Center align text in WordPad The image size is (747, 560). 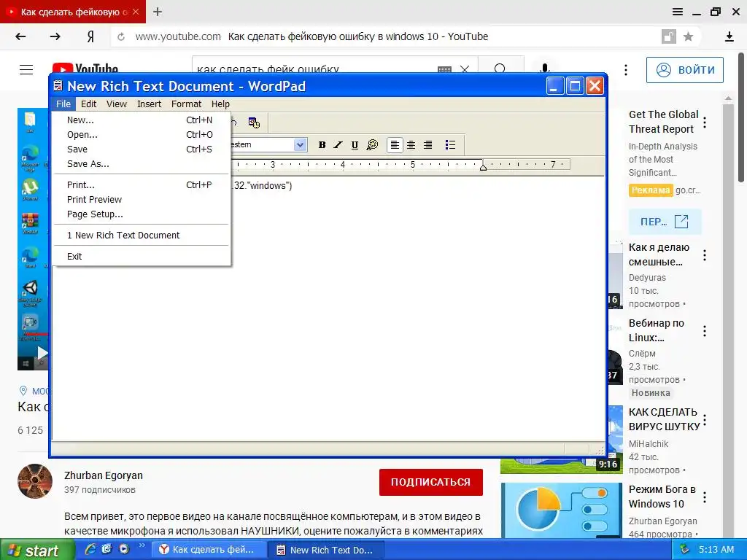pyautogui.click(x=411, y=145)
